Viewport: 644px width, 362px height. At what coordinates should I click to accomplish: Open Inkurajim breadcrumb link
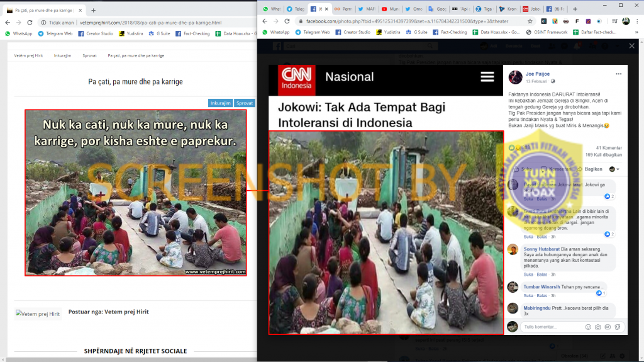[x=62, y=55]
